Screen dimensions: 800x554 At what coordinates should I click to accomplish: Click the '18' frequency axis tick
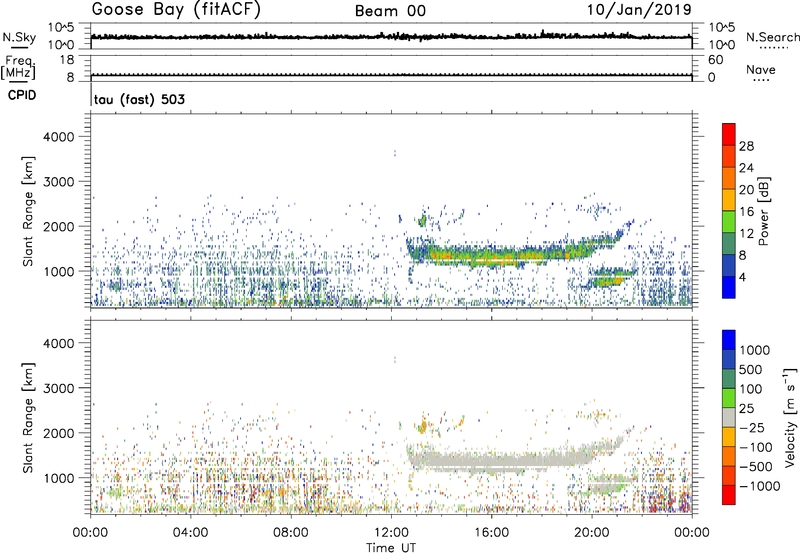pyautogui.click(x=67, y=60)
